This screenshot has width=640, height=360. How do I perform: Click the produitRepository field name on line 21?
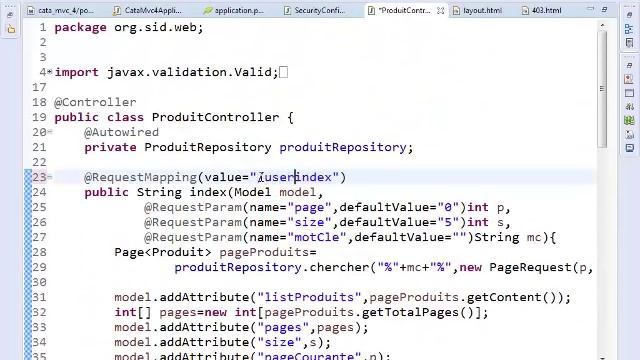[x=343, y=147]
